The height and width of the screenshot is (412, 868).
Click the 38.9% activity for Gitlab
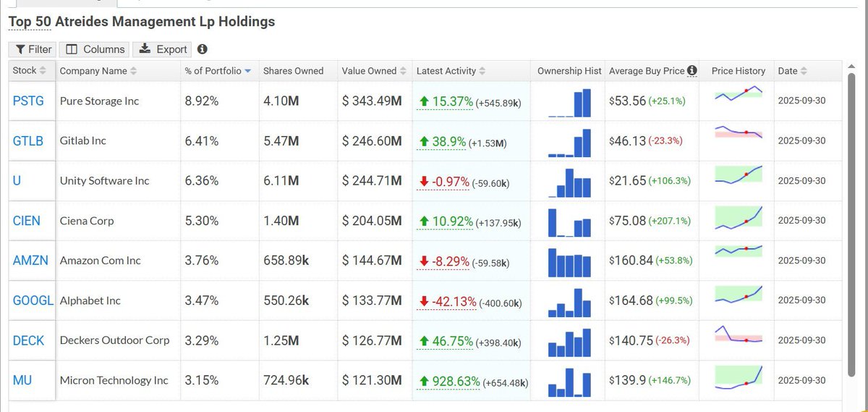tap(442, 142)
